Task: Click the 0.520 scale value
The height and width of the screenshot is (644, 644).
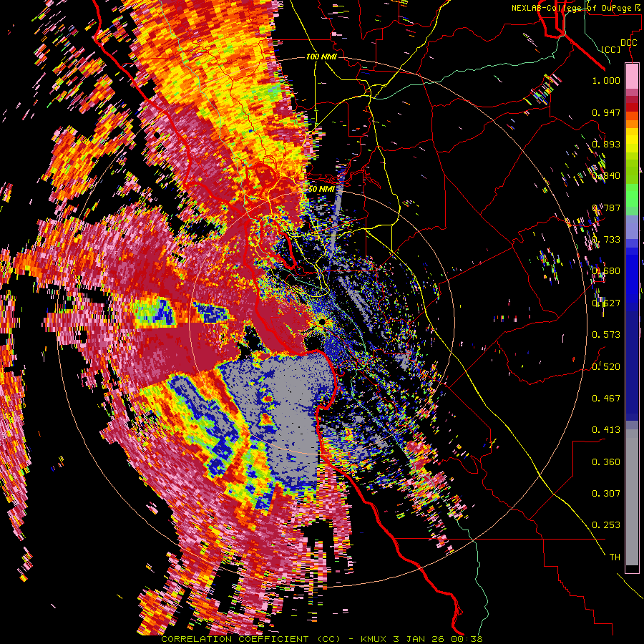Action: point(606,366)
